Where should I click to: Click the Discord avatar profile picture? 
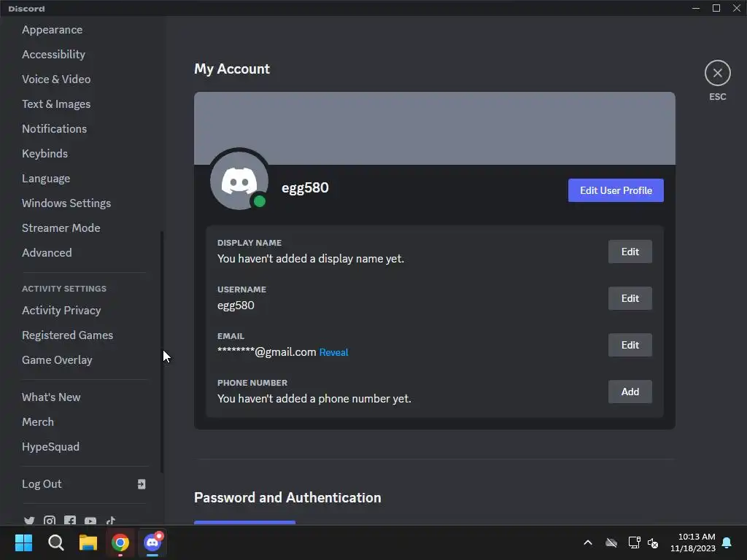(x=239, y=181)
